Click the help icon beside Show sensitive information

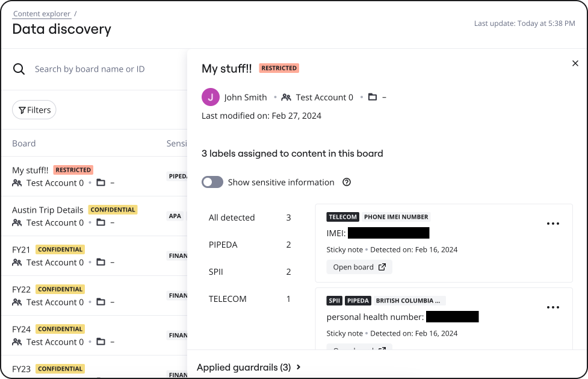coord(347,183)
